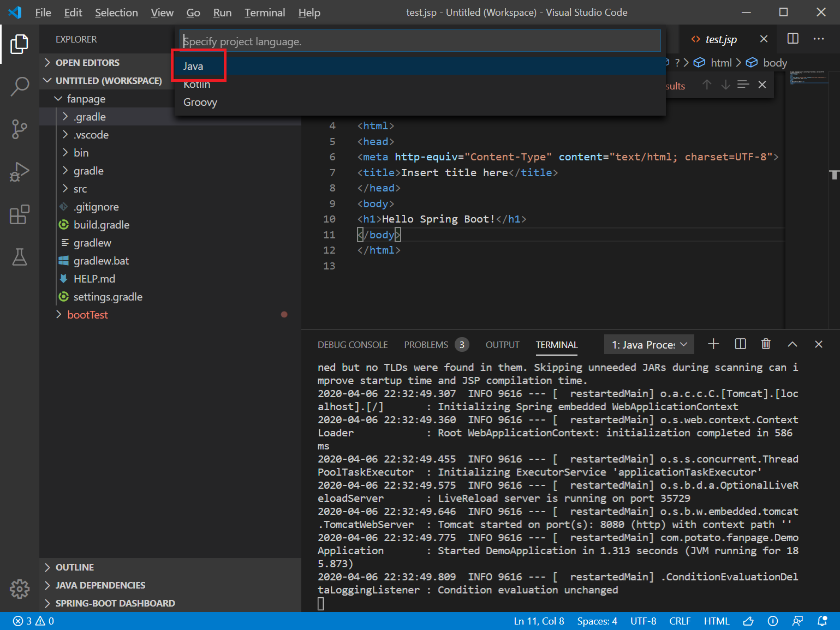Kill the terminal with trash icon

coord(766,344)
